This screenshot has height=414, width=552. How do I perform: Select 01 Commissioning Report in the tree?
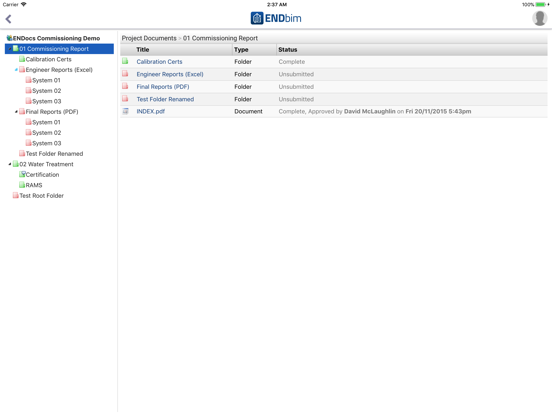(54, 49)
